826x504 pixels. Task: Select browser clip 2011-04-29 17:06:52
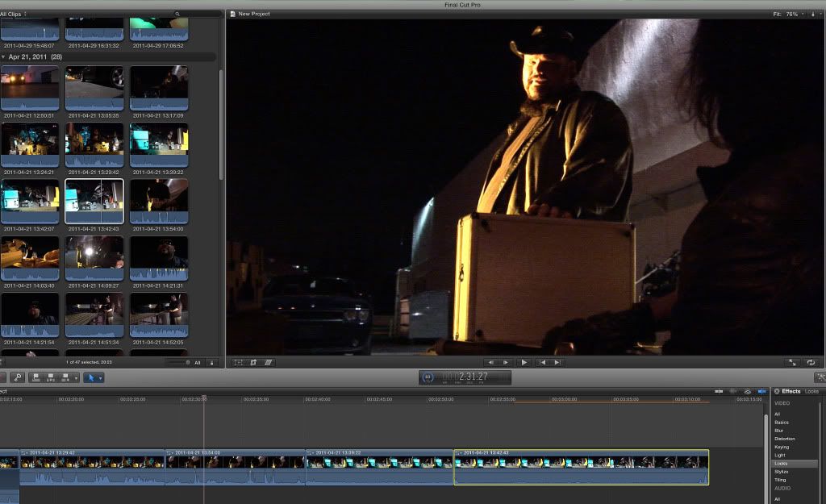pos(159,30)
